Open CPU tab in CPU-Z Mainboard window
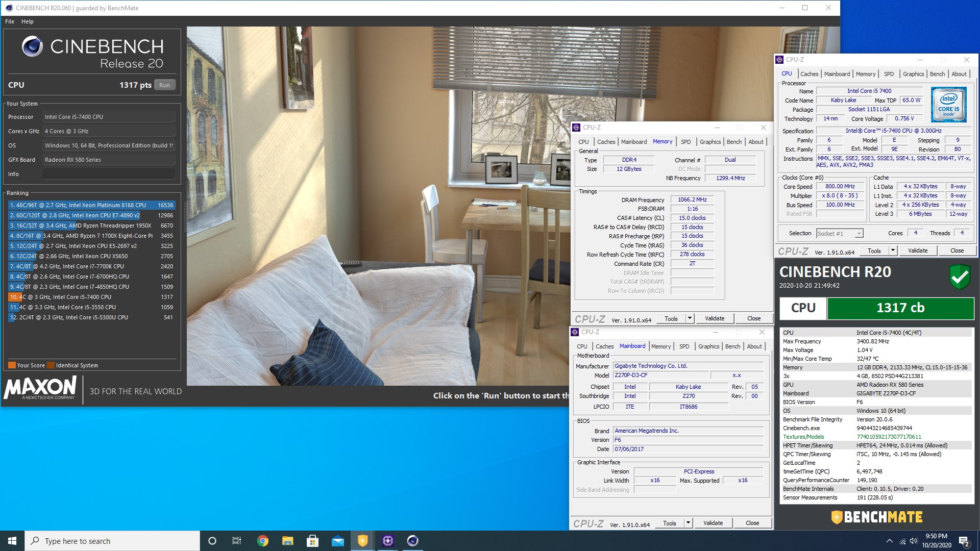 coord(582,346)
